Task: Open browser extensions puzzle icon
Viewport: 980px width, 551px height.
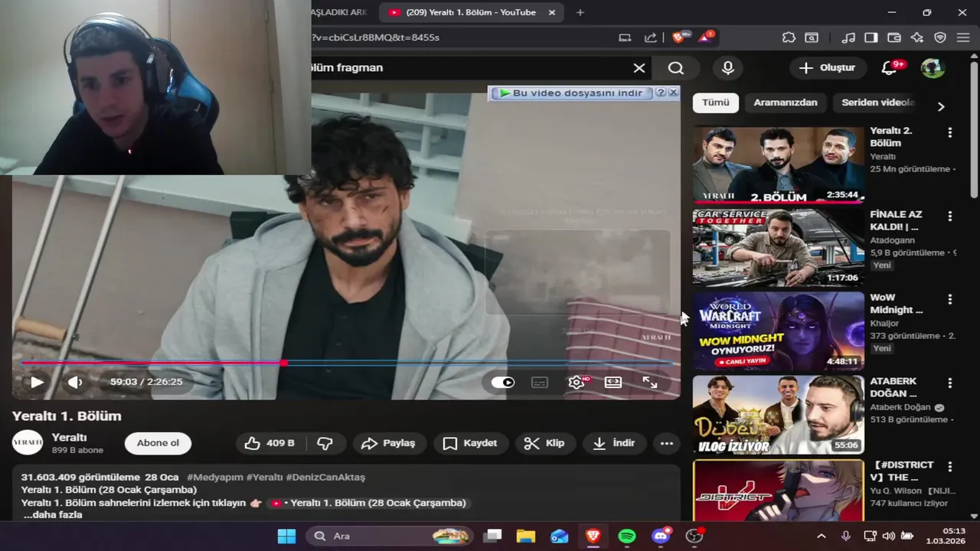Action: point(789,37)
